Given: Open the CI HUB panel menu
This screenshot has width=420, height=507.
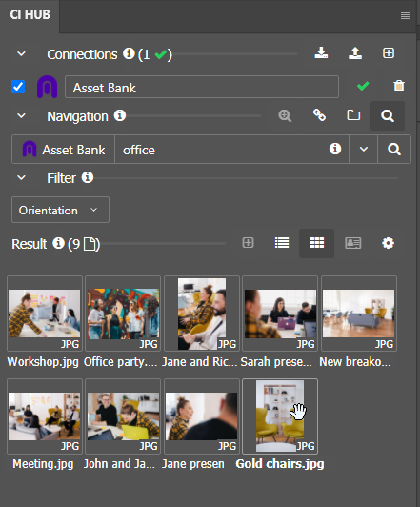Looking at the screenshot, I should pyautogui.click(x=406, y=15).
